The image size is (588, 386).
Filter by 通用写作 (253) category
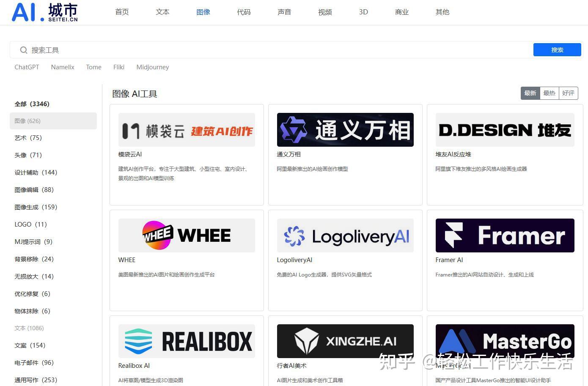[36, 380]
